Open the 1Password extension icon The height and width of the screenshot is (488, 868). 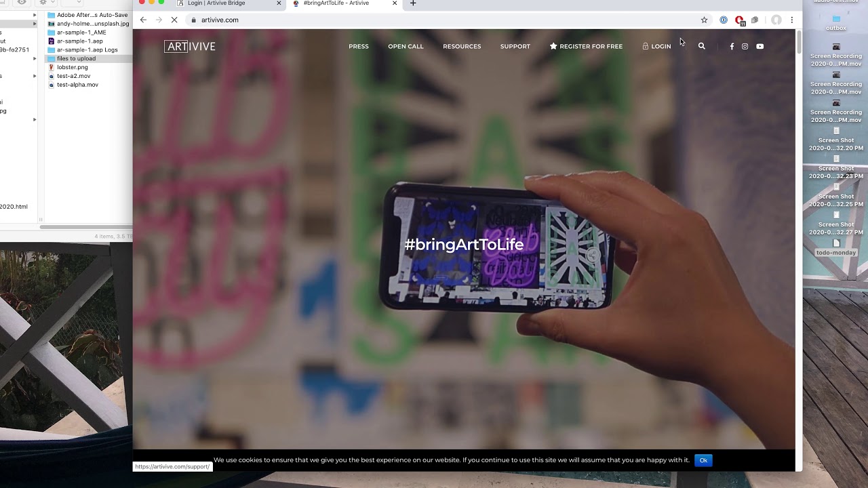coord(724,20)
